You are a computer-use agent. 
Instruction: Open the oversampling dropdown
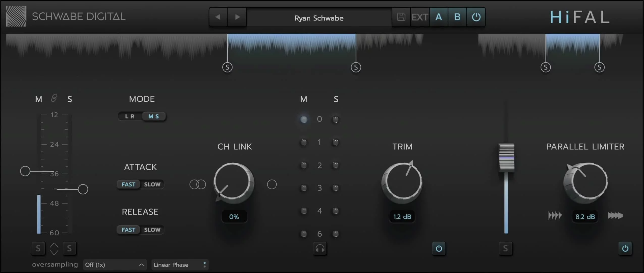coord(115,265)
